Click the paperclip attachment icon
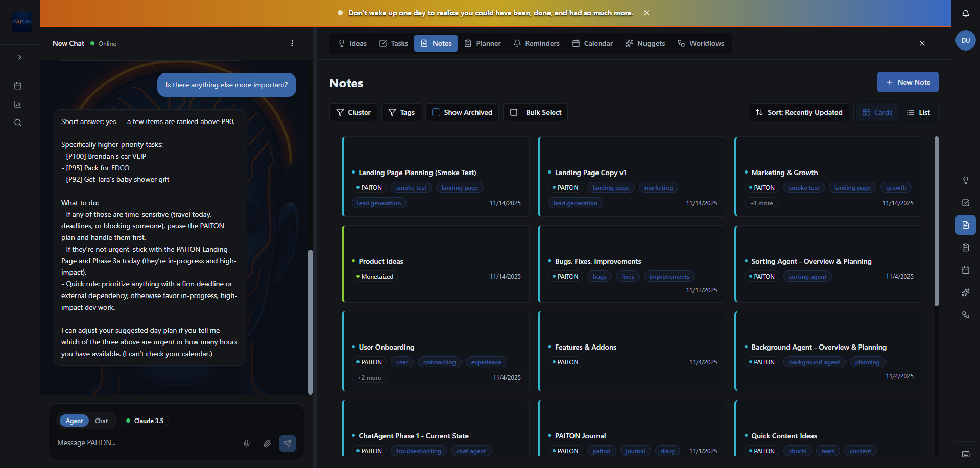The height and width of the screenshot is (468, 980). [267, 444]
